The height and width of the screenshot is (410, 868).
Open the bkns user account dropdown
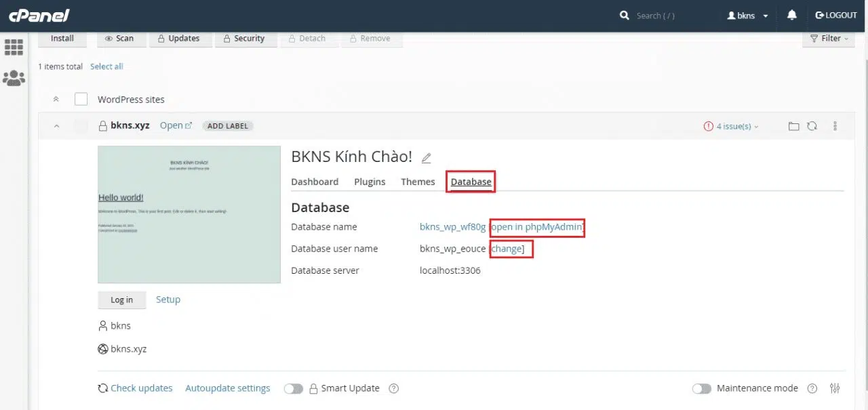(747, 16)
